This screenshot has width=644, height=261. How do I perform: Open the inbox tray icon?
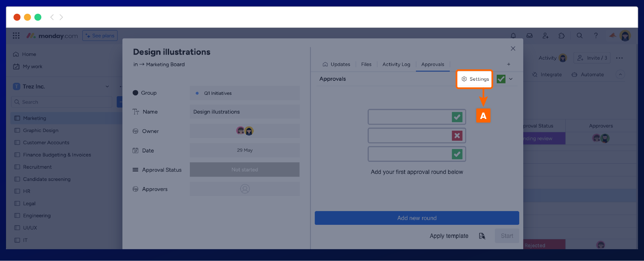529,36
